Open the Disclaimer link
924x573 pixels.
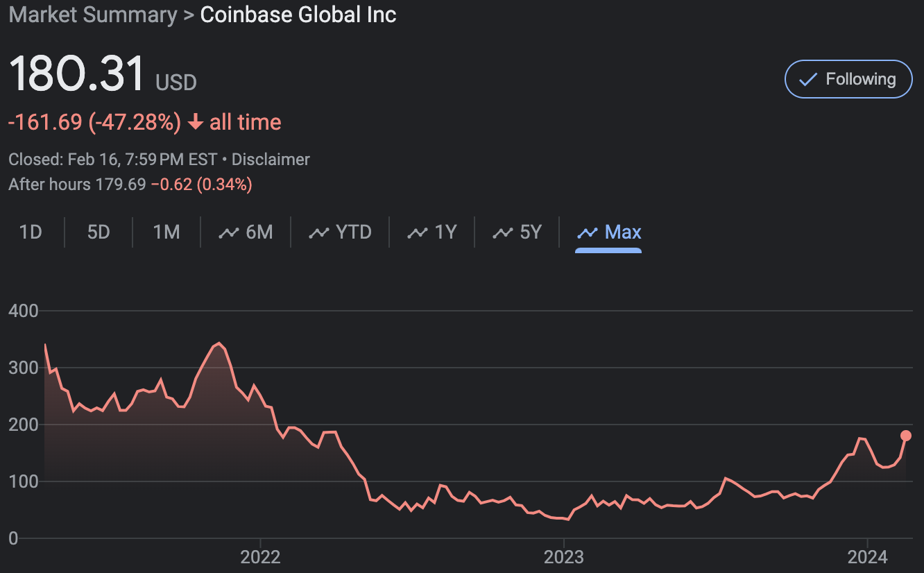[x=271, y=159]
